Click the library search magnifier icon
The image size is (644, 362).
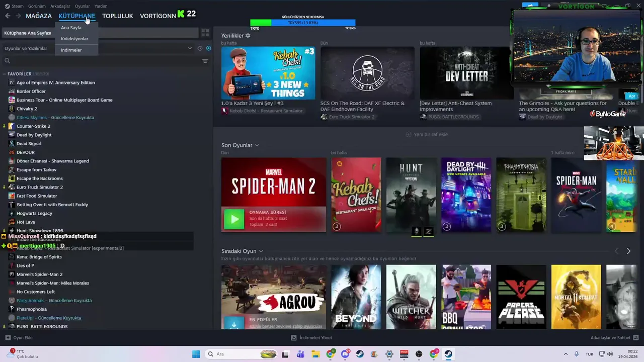[x=7, y=61]
